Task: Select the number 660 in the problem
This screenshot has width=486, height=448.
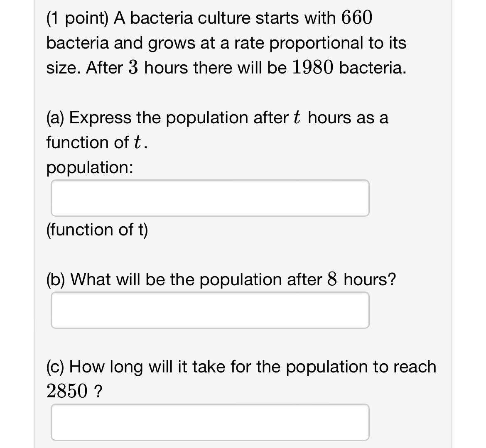Action: tap(357, 17)
